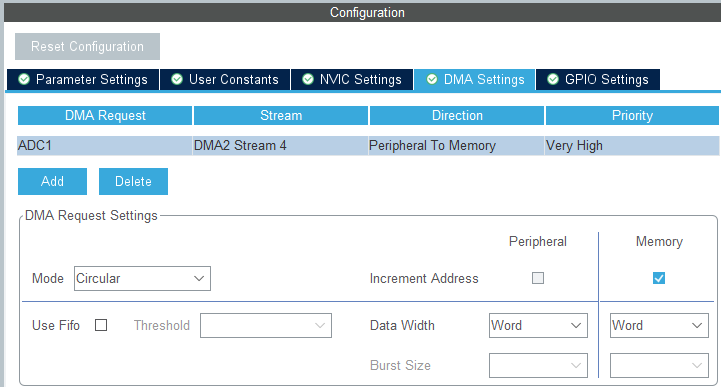This screenshot has height=387, width=721.
Task: Click the DMA Request column header
Action: (105, 115)
